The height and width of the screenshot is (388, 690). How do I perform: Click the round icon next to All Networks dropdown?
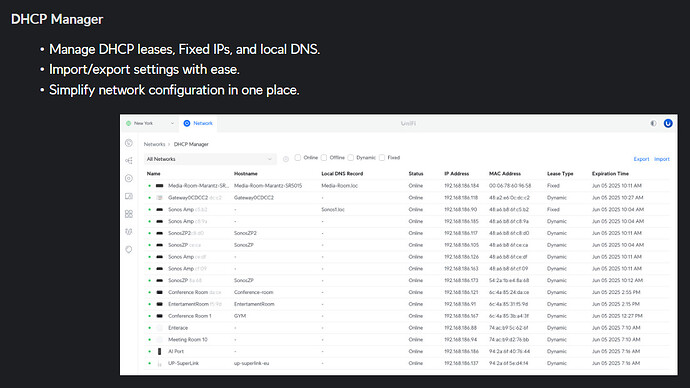286,159
